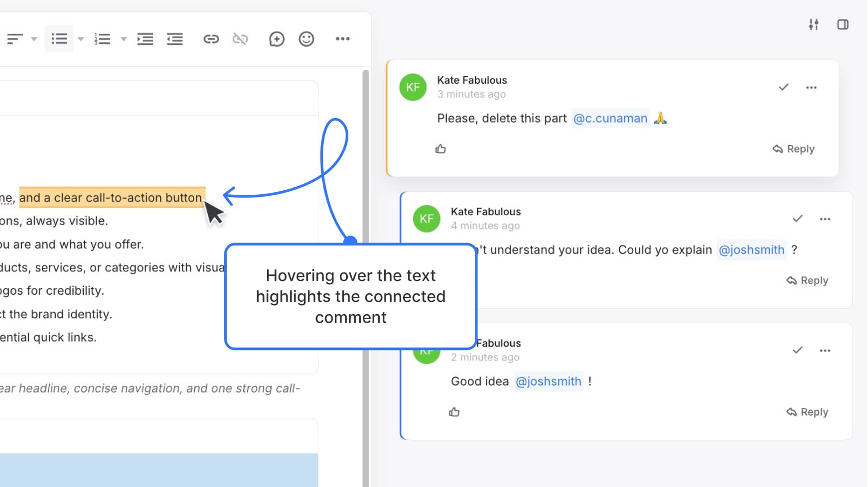Add a new comment from toolbar
The width and height of the screenshot is (868, 487).
coord(277,39)
